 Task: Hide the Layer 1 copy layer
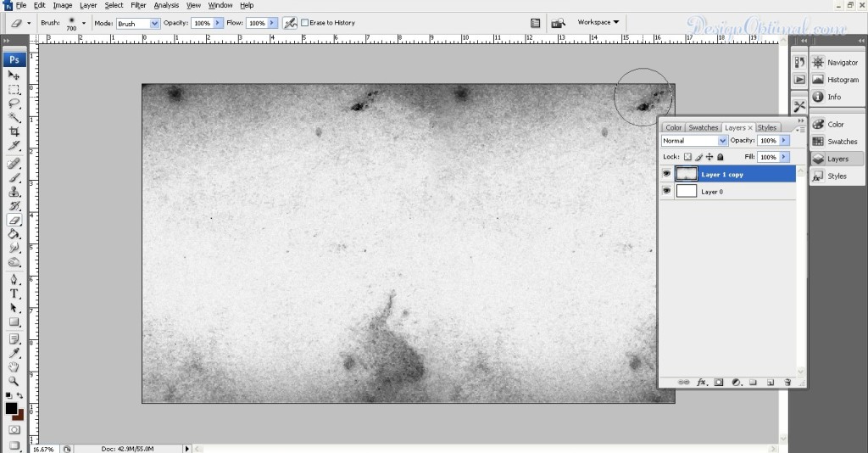tap(666, 174)
